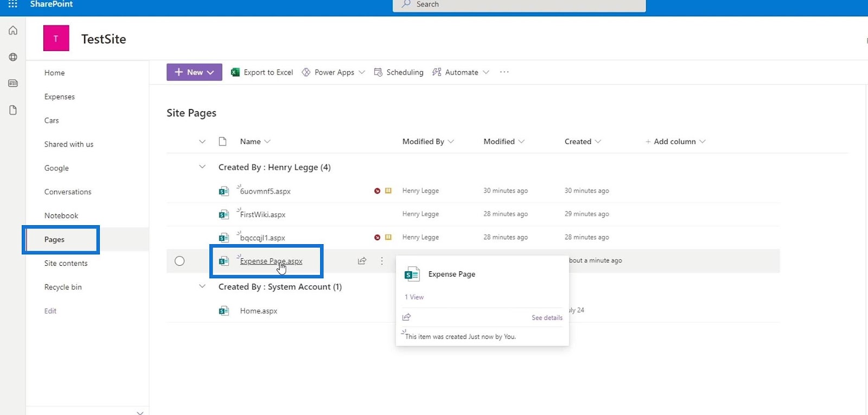Image resolution: width=868 pixels, height=415 pixels.
Task: Collapse all groups with header chevron
Action: (202, 142)
